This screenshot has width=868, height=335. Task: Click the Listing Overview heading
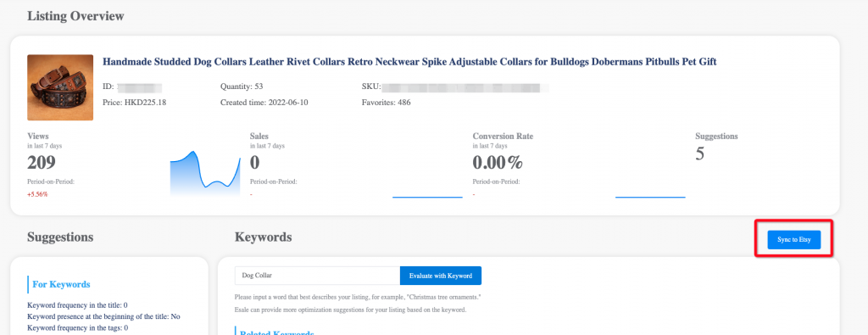coord(75,16)
